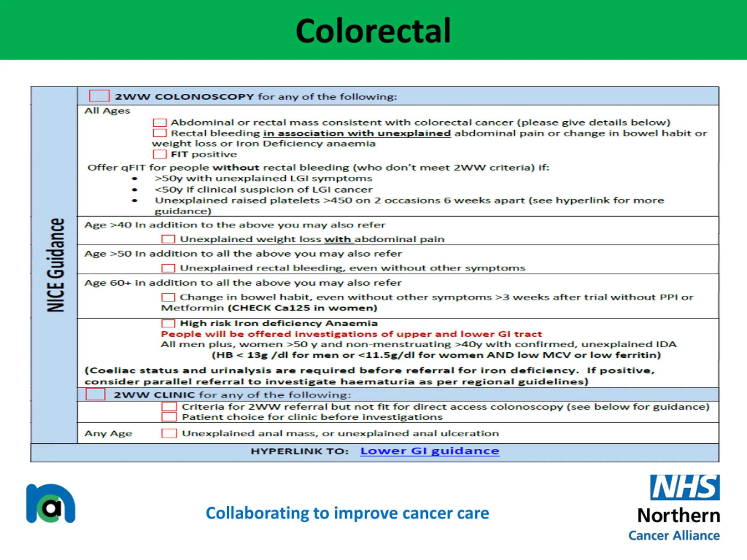Tick the 2WW CLINIC checkbox
The width and height of the screenshot is (747, 560).
tap(96, 394)
